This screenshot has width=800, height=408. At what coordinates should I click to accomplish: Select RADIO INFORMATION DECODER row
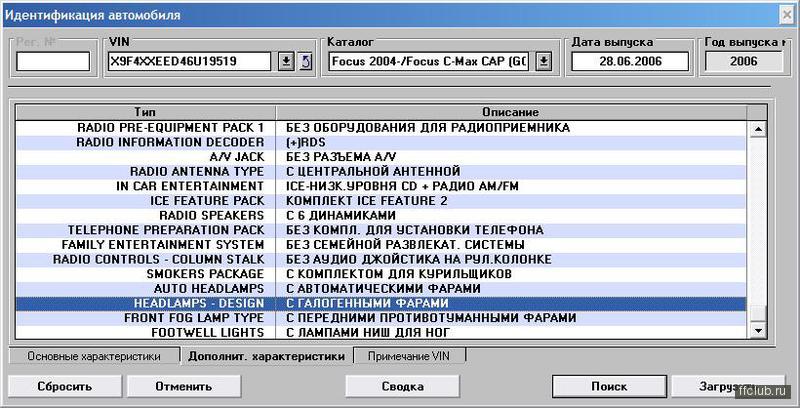pyautogui.click(x=381, y=142)
